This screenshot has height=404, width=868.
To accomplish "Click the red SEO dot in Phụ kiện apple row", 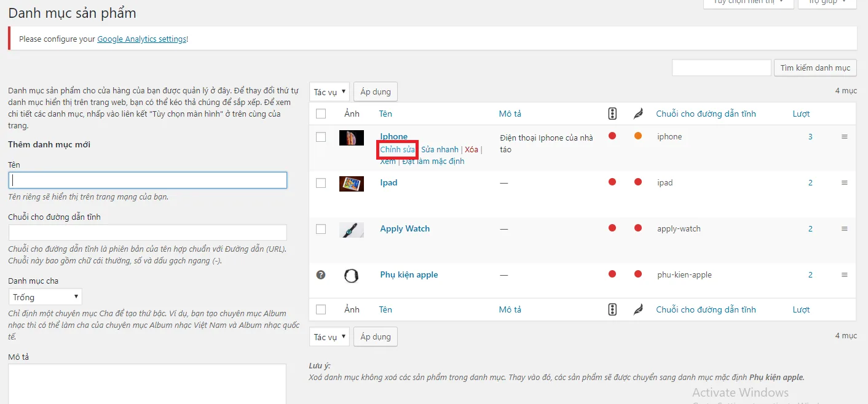I will [x=612, y=274].
